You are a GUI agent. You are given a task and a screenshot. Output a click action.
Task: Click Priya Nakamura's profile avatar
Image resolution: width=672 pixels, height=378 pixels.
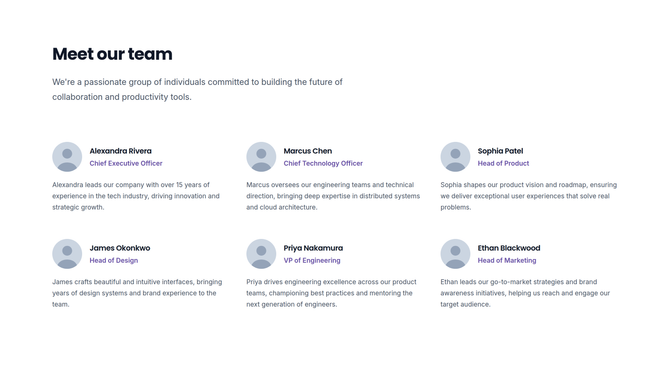pos(261,254)
